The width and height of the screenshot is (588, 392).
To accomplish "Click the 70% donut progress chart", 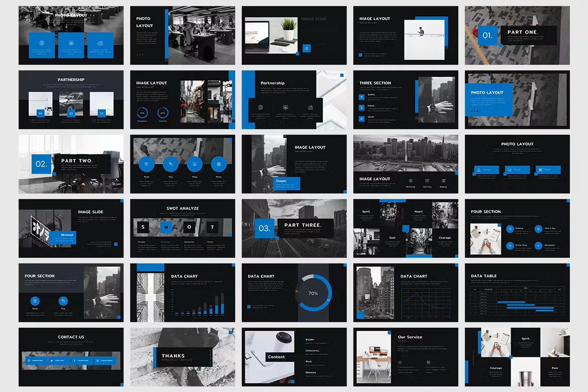I will pos(313,292).
